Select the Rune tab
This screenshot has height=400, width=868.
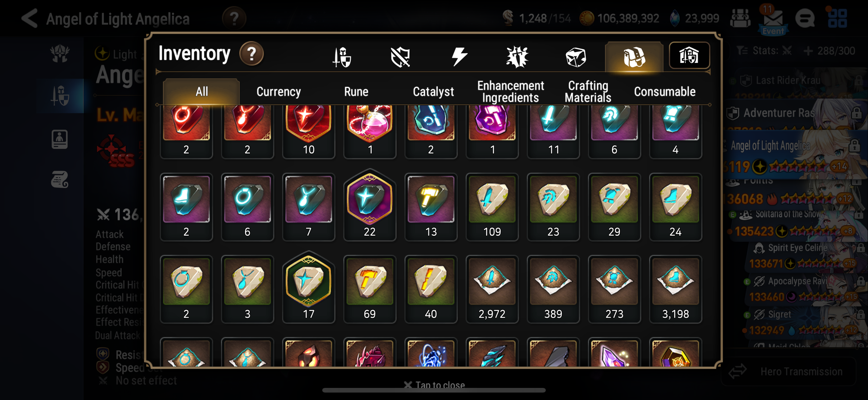point(356,91)
